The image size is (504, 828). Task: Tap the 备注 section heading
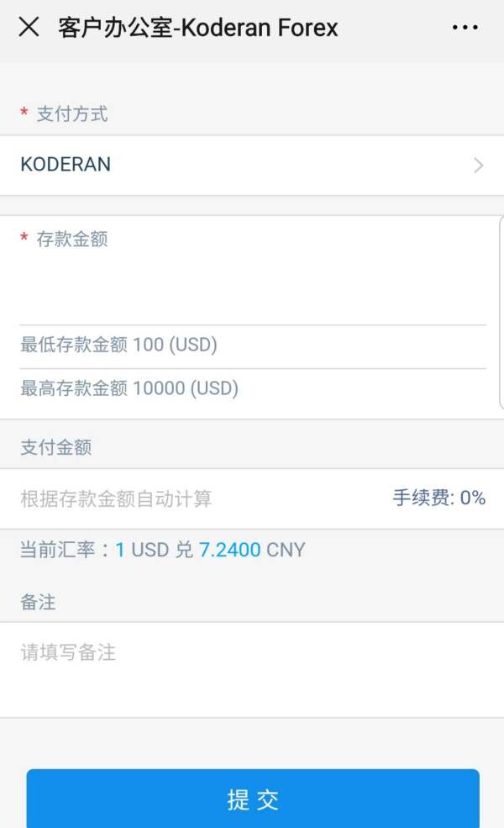38,602
